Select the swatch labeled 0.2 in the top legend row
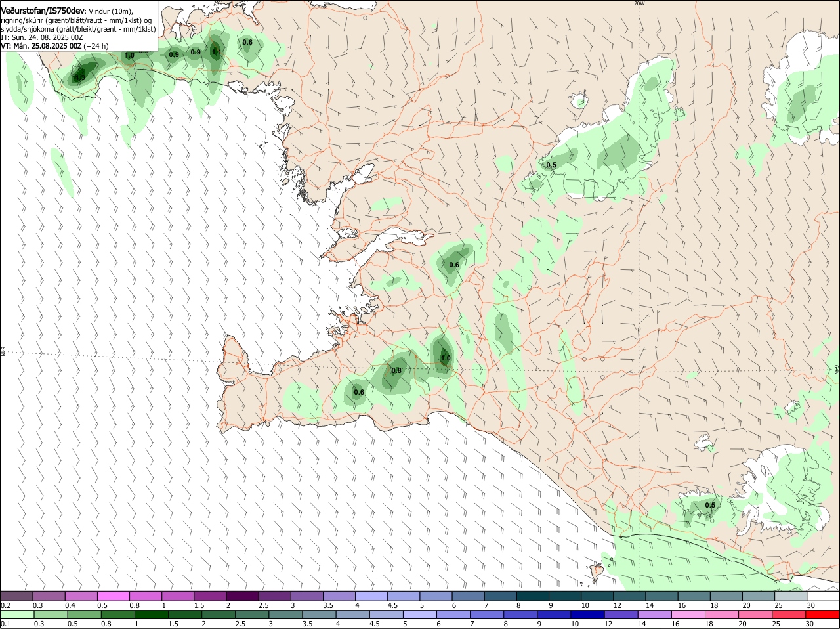 coord(17,596)
